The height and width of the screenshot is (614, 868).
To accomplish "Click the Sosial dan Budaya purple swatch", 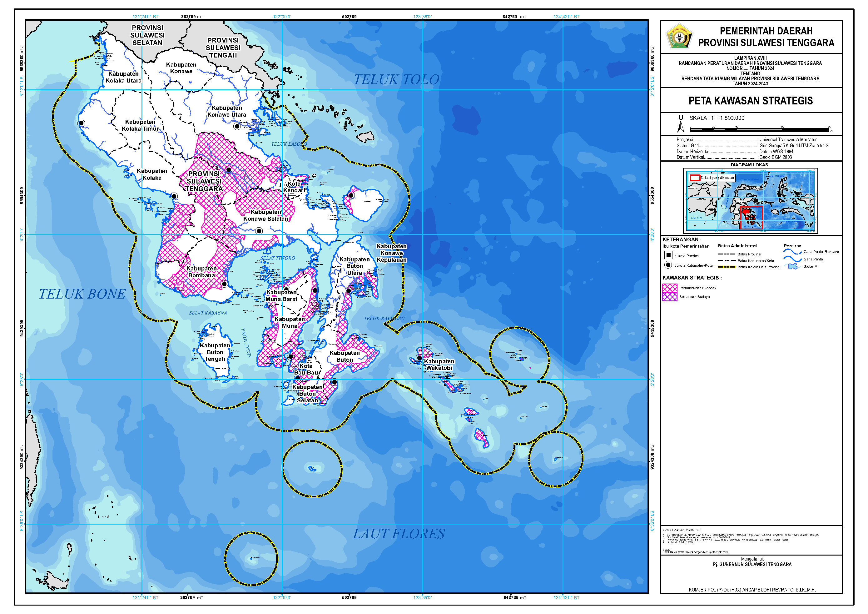I will coord(670,297).
